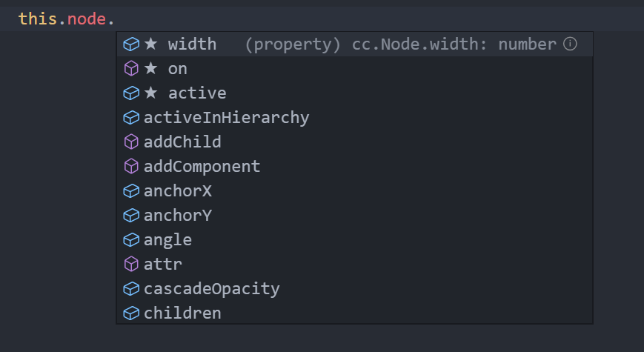Choose angle from the autocomplete list
644x352 pixels.
(355, 240)
